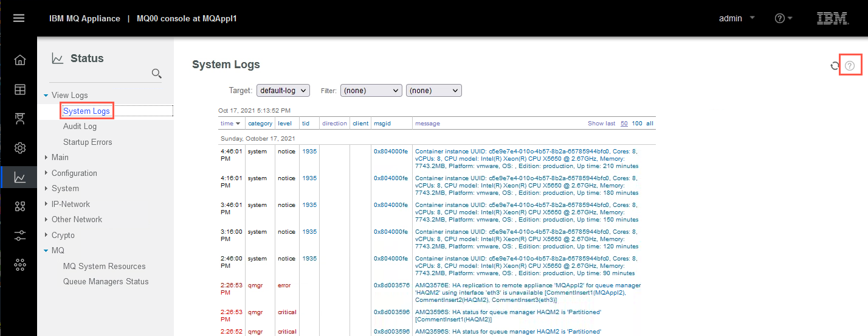
Task: Open the queue manager sidebar icon
Action: click(x=20, y=119)
